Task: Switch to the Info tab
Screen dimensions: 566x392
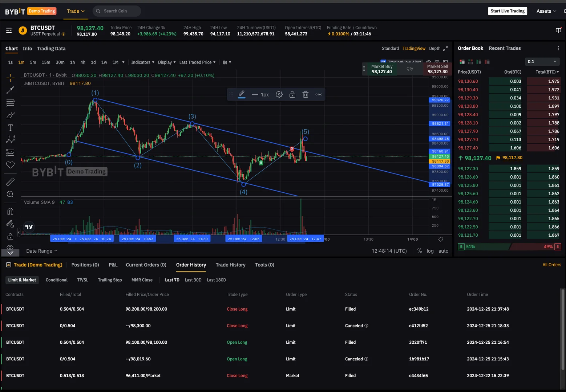Action: 27,49
